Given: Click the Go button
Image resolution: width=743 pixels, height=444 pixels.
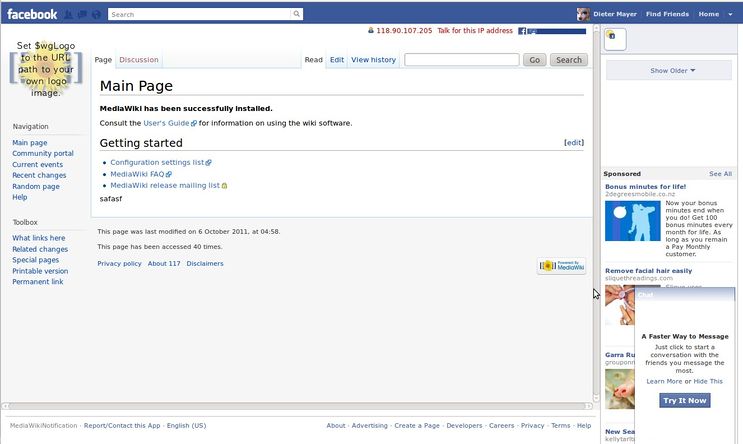Looking at the screenshot, I should [x=535, y=60].
